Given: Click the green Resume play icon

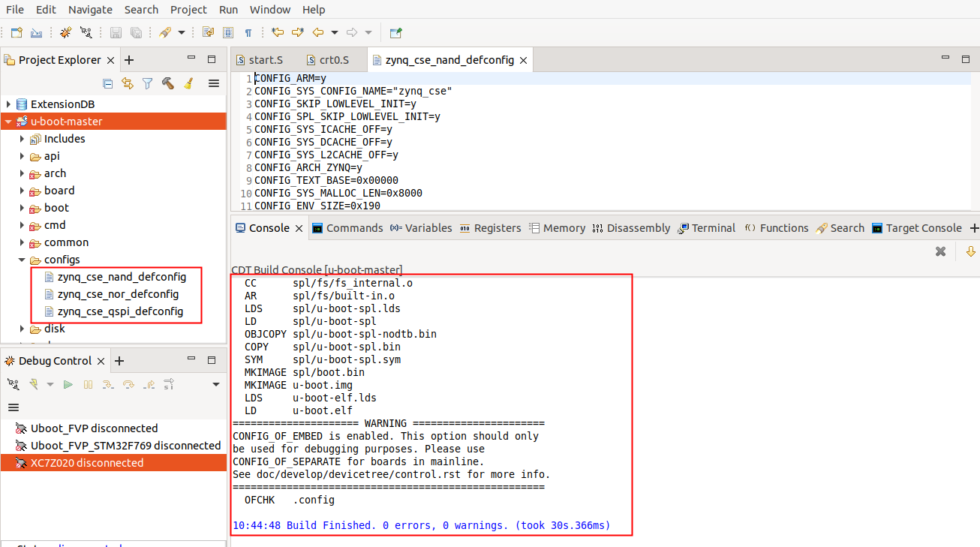Looking at the screenshot, I should pyautogui.click(x=68, y=384).
